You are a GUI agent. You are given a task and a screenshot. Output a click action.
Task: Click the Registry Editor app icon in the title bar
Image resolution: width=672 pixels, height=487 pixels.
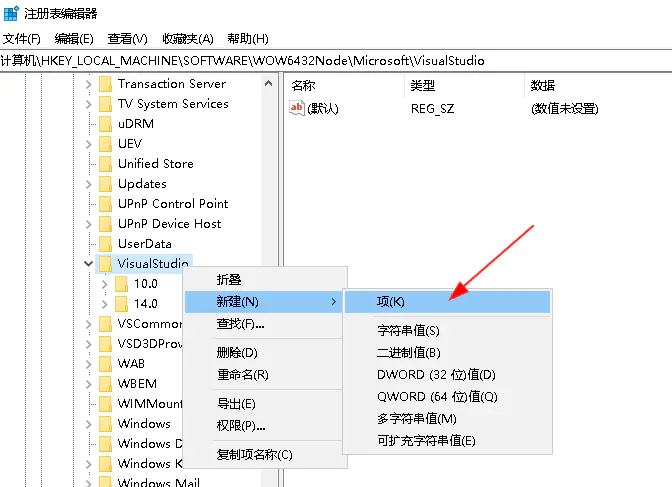click(11, 13)
